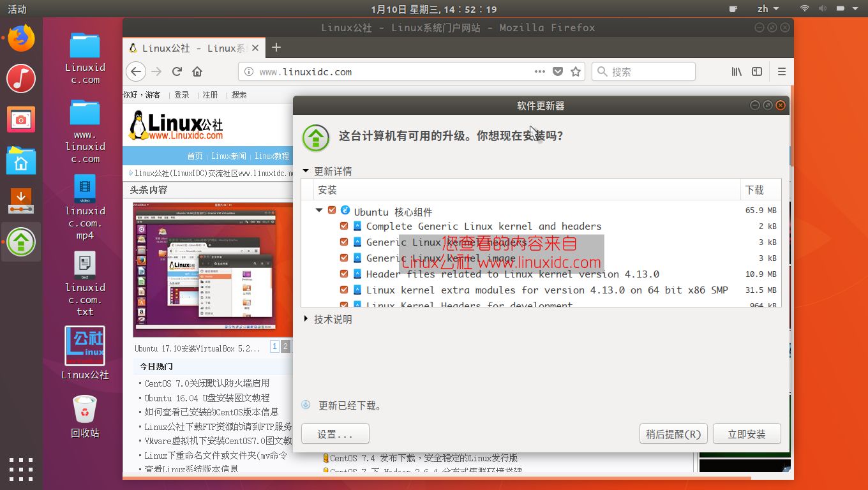Screen dimensions: 868x490
Task: Click 稍后提醒(R) button
Action: [673, 434]
